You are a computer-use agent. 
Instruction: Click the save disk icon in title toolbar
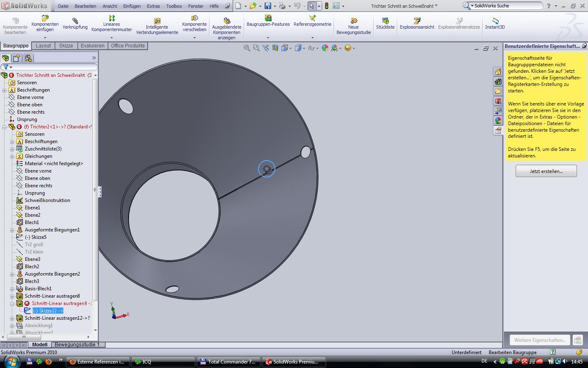(x=268, y=6)
